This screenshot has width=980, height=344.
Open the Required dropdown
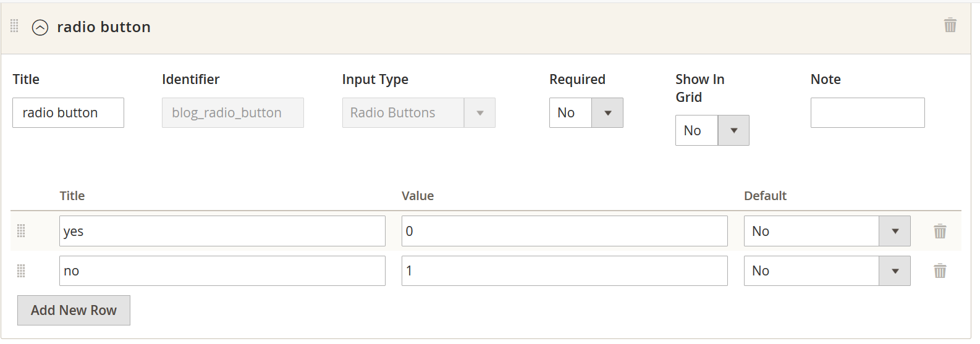[586, 113]
